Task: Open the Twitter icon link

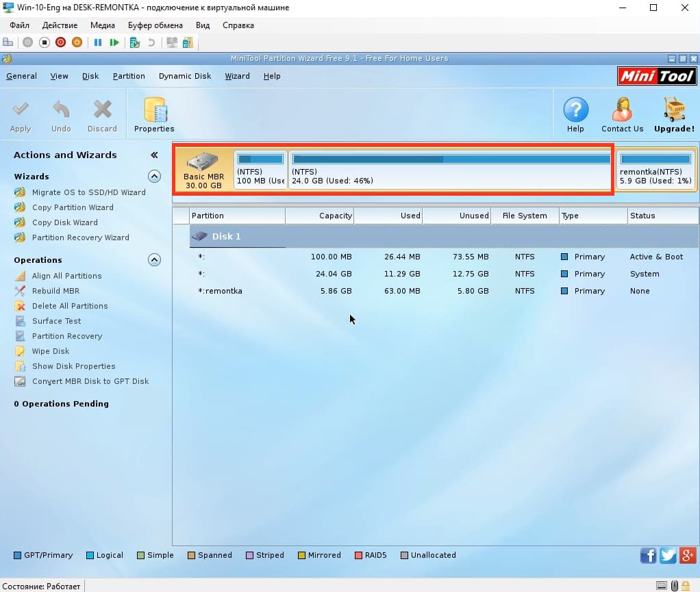Action: (x=668, y=556)
